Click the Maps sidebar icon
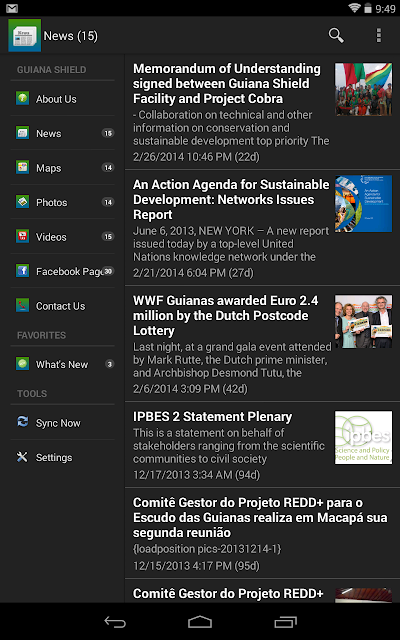This screenshot has height=640, width=400. pyautogui.click(x=22, y=167)
